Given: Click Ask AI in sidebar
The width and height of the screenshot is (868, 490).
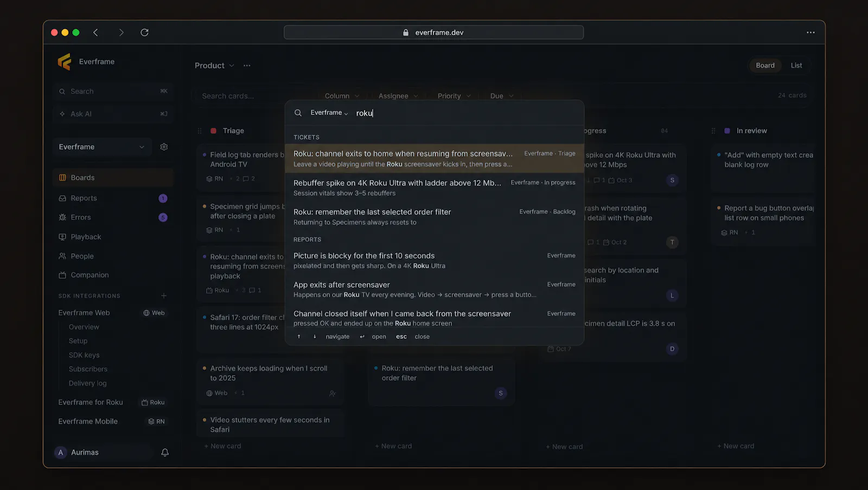Looking at the screenshot, I should [x=113, y=114].
